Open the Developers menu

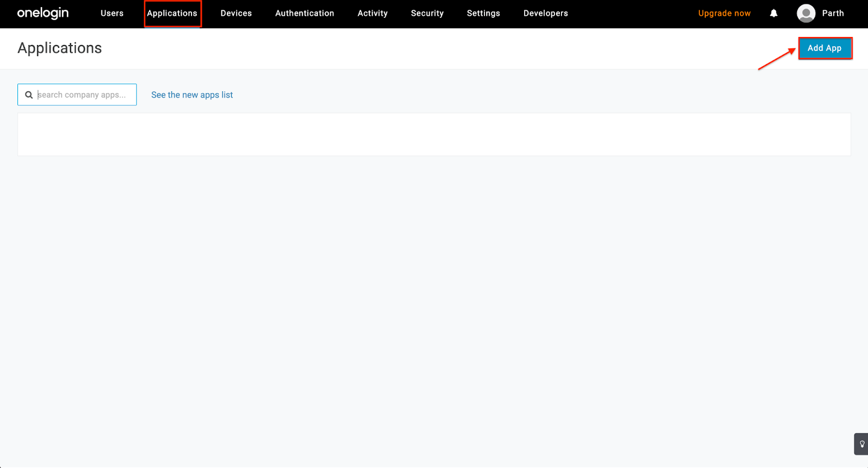coord(546,13)
